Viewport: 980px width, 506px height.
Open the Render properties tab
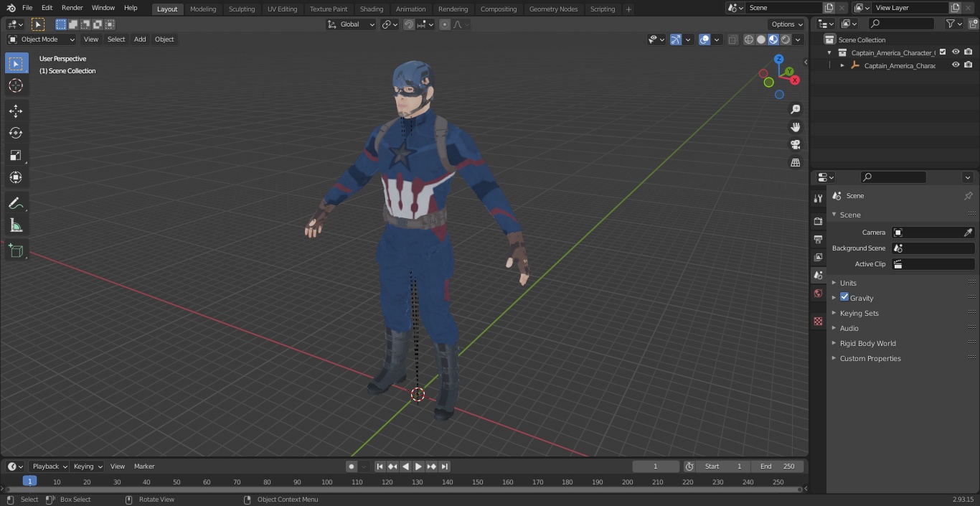point(818,221)
